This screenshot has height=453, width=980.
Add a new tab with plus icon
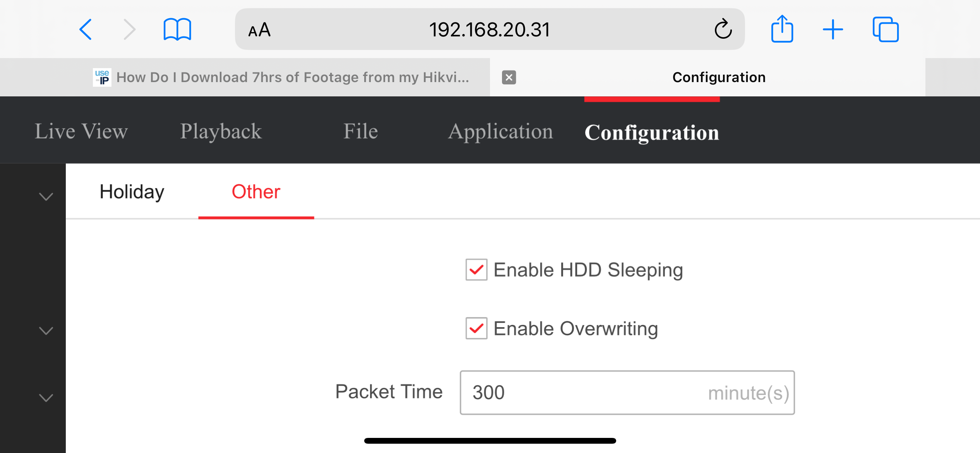pos(833,29)
